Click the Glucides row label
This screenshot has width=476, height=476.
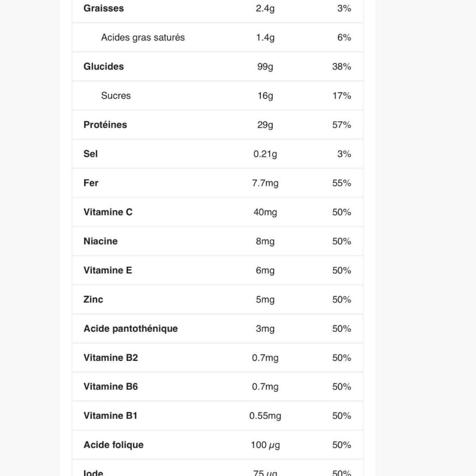click(104, 66)
